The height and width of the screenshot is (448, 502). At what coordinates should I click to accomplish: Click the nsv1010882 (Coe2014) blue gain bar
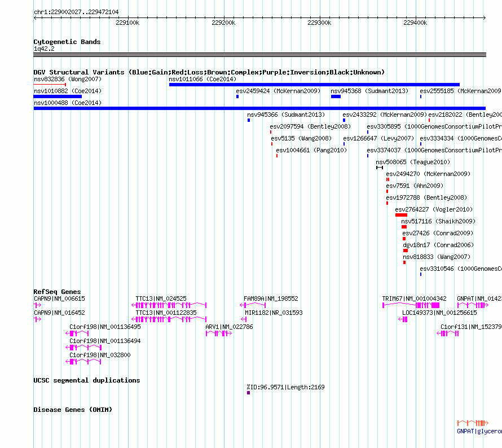point(58,96)
